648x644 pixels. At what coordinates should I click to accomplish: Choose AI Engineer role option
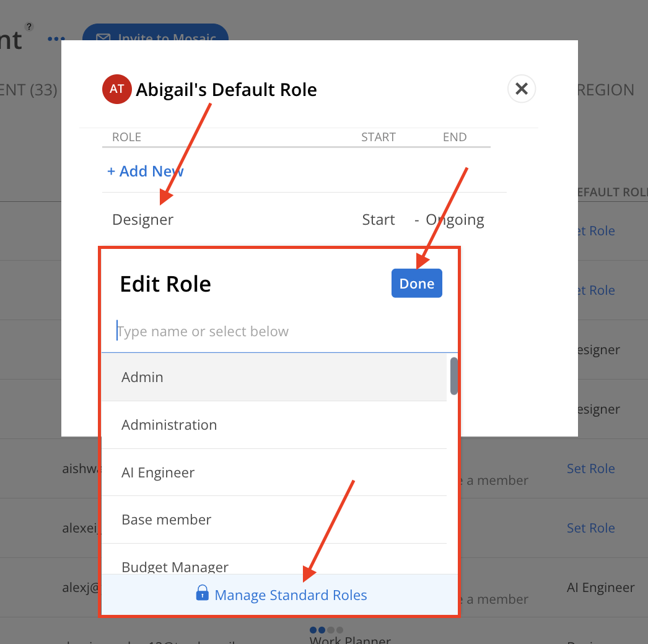[274, 472]
